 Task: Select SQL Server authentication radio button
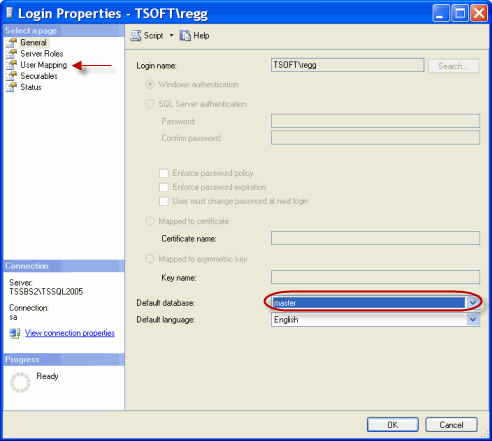tap(150, 104)
